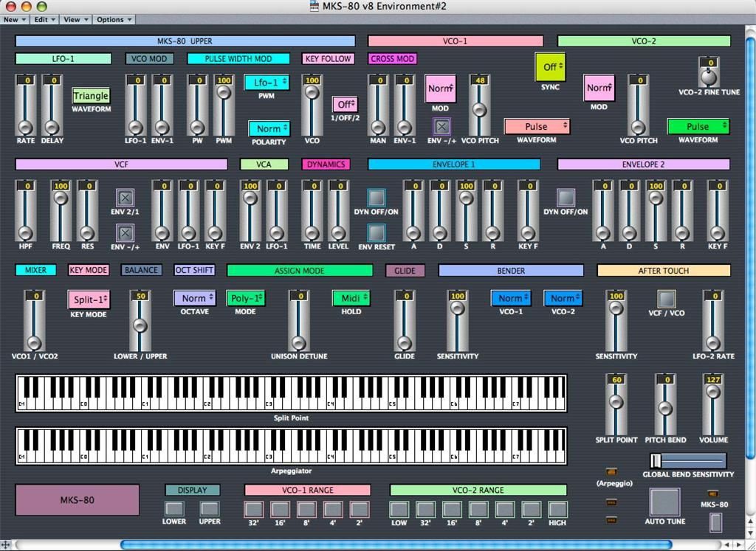The height and width of the screenshot is (551, 756).
Task: Open the LFO-1 Triangle waveform menu
Action: click(91, 96)
